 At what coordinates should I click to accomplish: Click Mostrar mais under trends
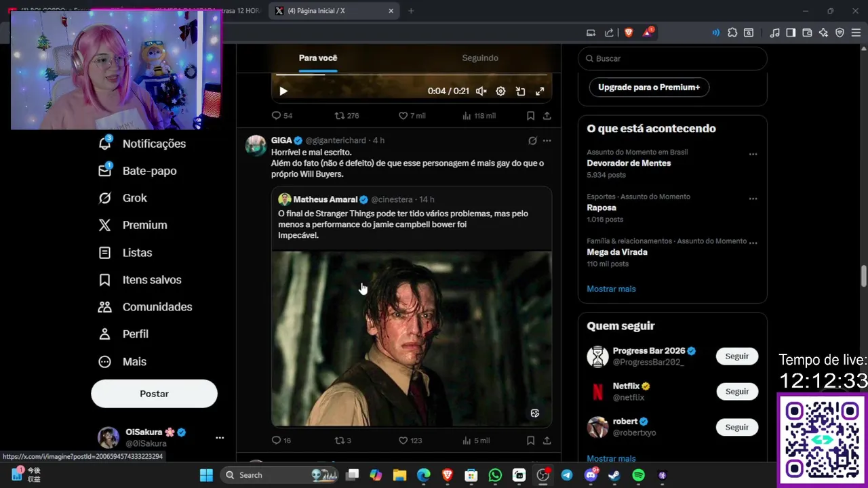point(611,289)
